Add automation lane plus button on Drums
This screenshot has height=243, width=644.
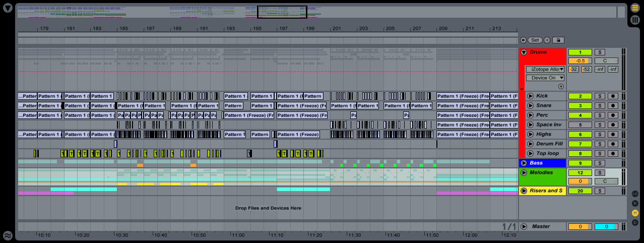(561, 87)
